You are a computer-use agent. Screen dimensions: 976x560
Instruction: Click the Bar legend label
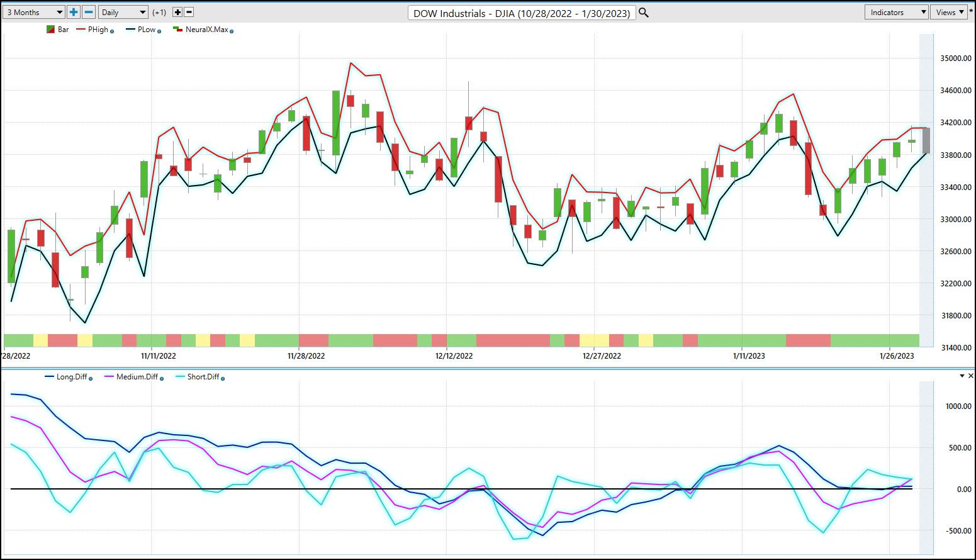(64, 30)
